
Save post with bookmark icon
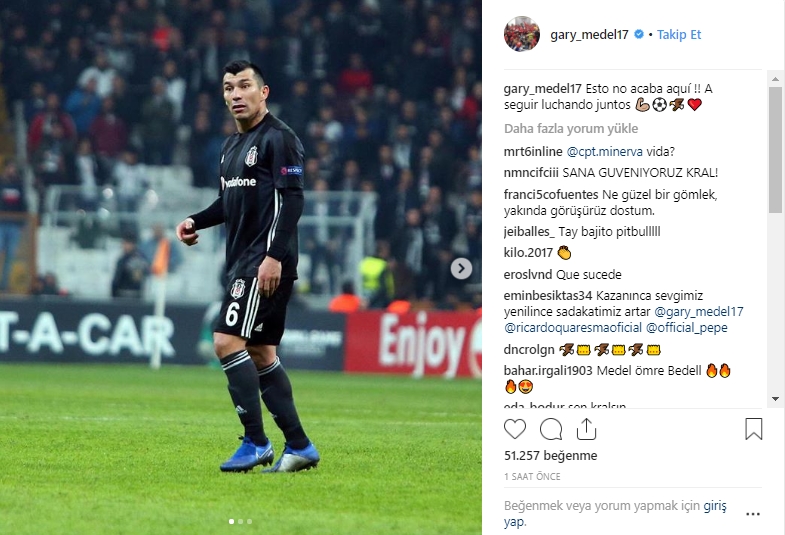pyautogui.click(x=753, y=429)
